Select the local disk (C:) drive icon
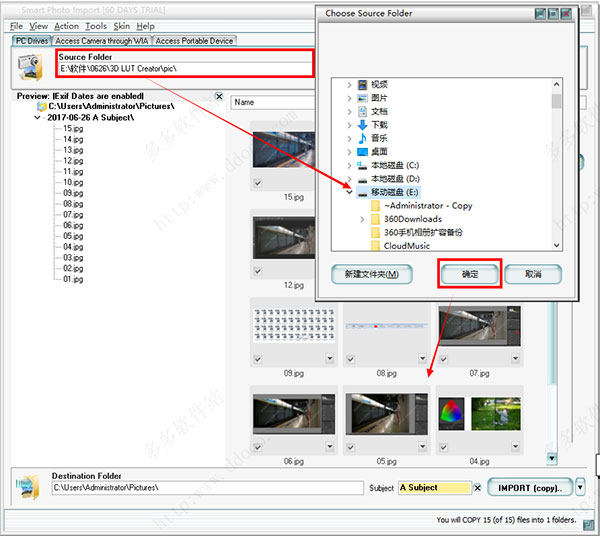The image size is (600, 536). pos(362,165)
